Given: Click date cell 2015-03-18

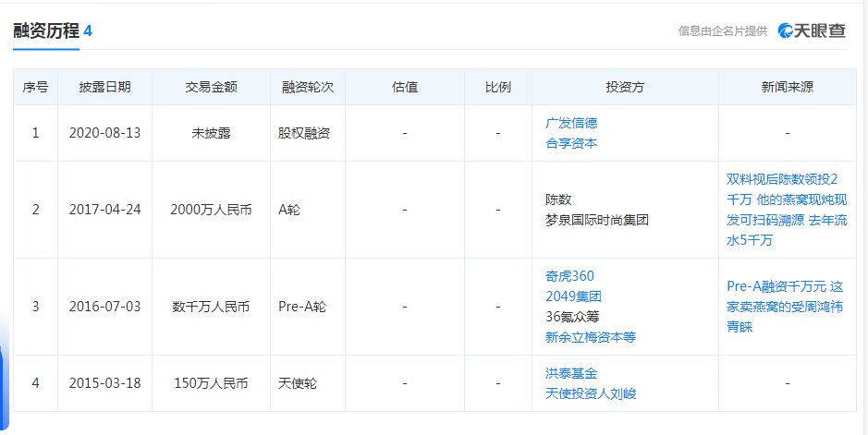Looking at the screenshot, I should click(x=104, y=383).
